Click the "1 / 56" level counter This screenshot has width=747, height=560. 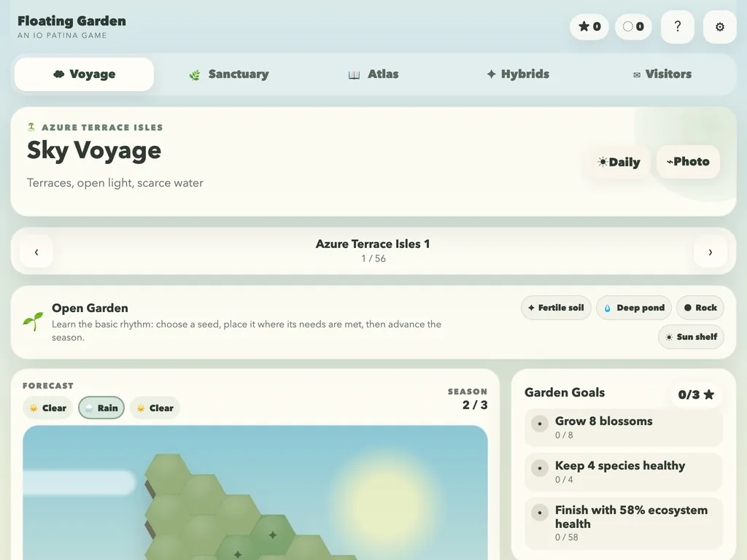373,259
